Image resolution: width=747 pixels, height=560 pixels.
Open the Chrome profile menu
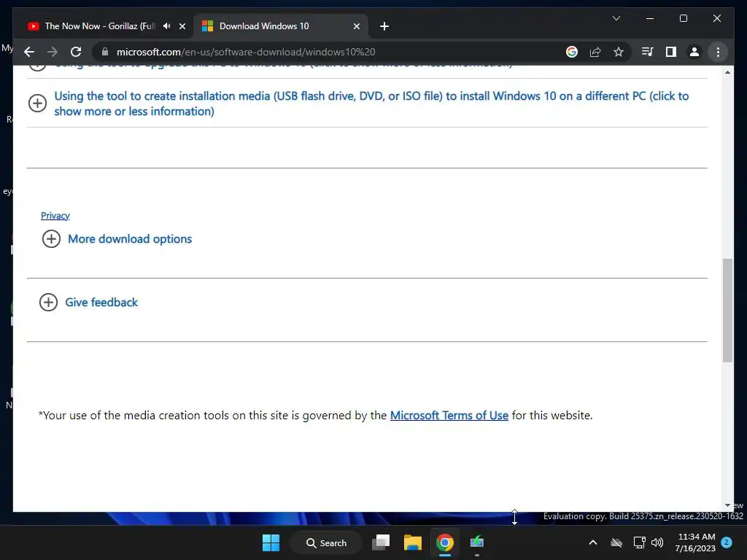(694, 52)
